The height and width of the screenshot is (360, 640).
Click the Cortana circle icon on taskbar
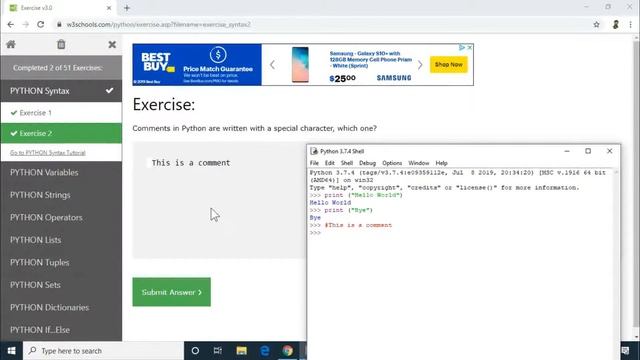point(195,351)
